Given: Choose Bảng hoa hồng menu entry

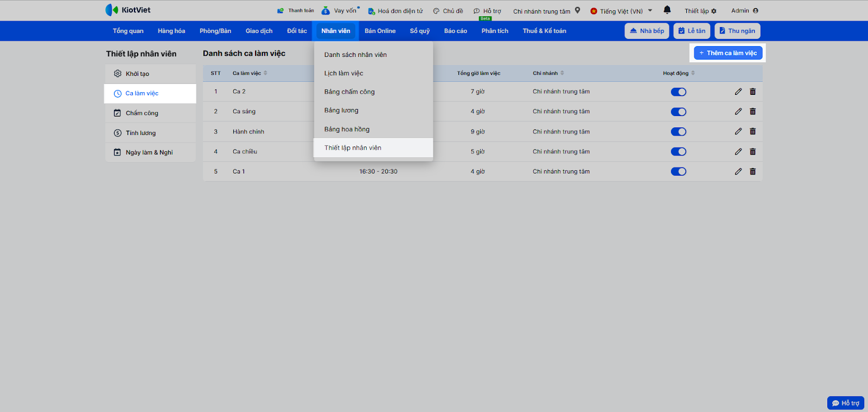Looking at the screenshot, I should (x=373, y=129).
